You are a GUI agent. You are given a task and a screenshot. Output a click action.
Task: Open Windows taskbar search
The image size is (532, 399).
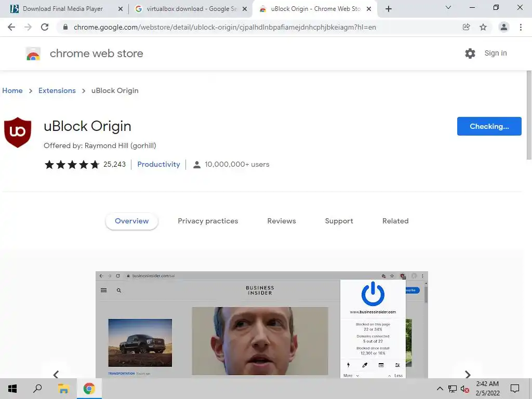[x=37, y=389]
